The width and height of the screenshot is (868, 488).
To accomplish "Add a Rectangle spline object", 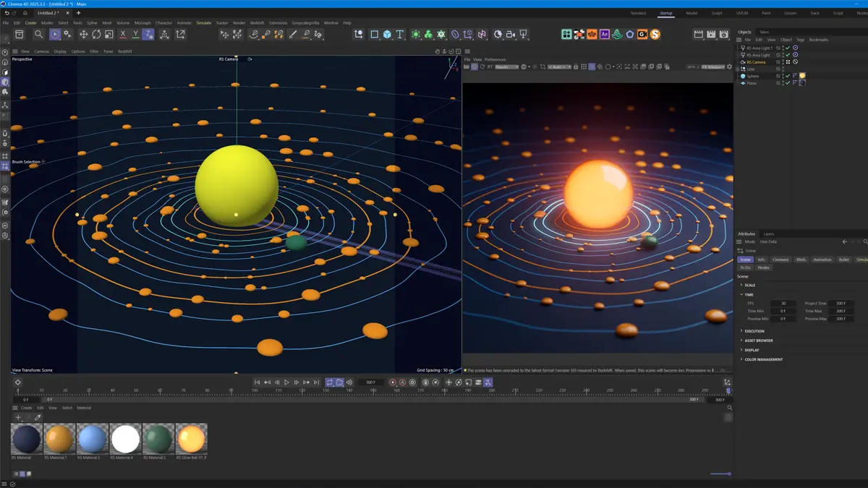I will point(374,34).
